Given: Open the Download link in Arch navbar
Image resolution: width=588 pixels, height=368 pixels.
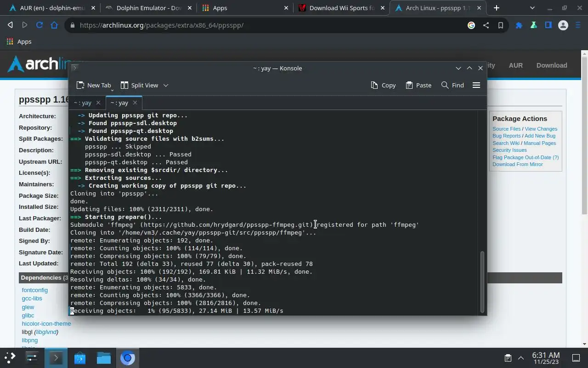Looking at the screenshot, I should pyautogui.click(x=552, y=65).
